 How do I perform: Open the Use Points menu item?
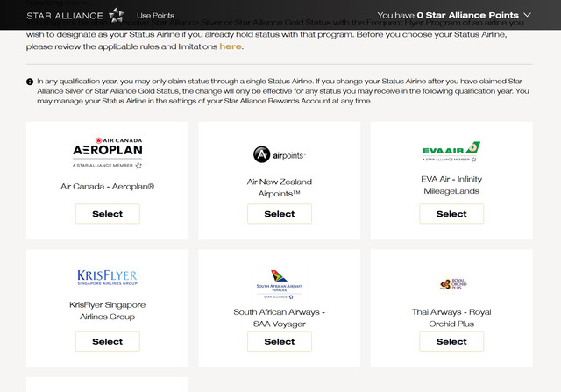[155, 16]
